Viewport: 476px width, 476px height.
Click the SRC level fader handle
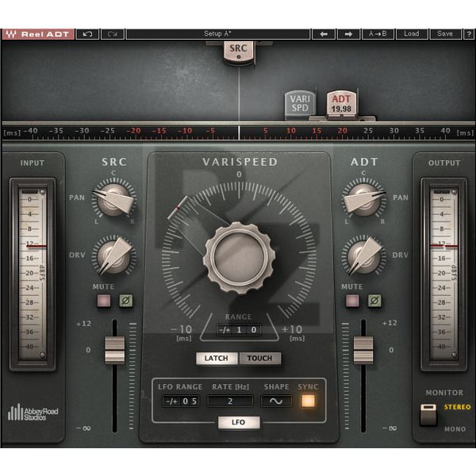tap(114, 350)
